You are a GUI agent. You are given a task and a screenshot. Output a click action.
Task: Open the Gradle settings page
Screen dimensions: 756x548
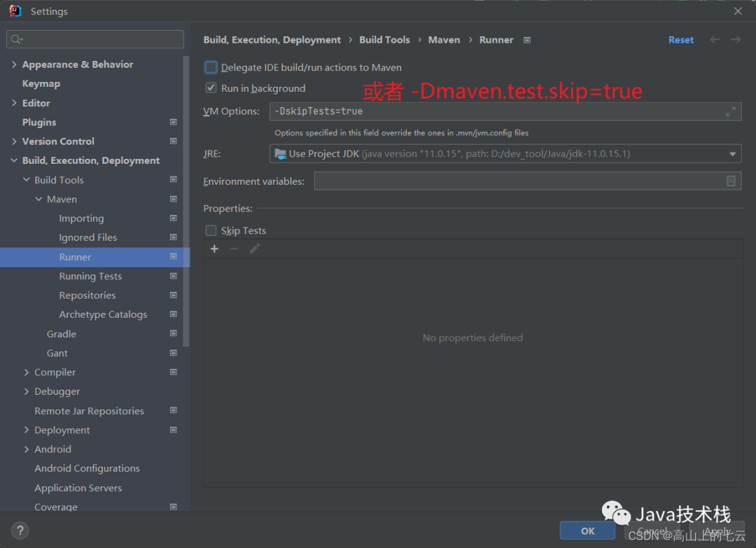coord(61,334)
